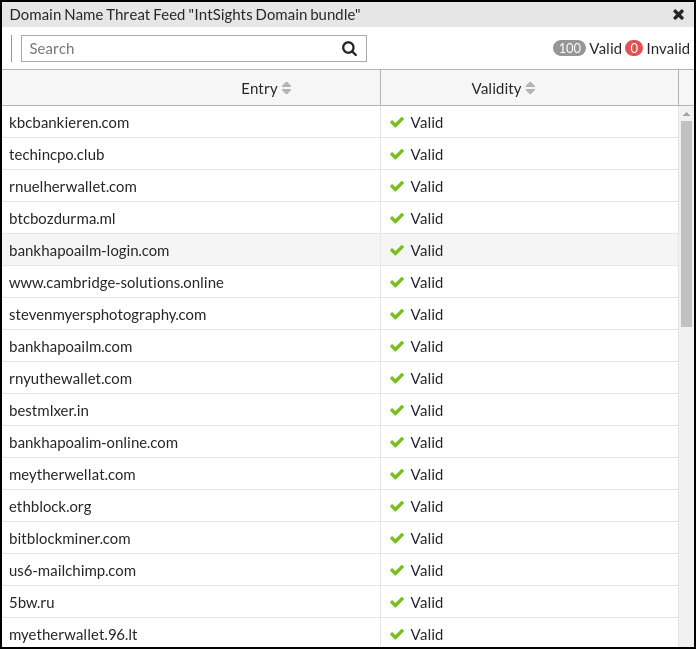Screen dimensions: 696x649
Task: Click valid icon for bitblockminer.com
Action: [x=397, y=539]
